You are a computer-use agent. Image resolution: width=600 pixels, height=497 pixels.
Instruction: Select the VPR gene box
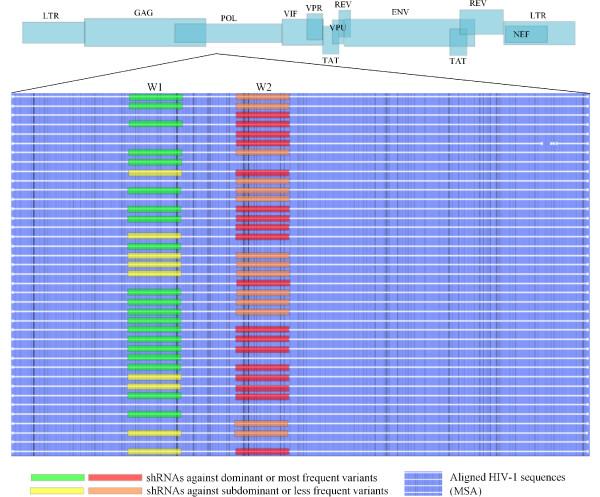[314, 20]
